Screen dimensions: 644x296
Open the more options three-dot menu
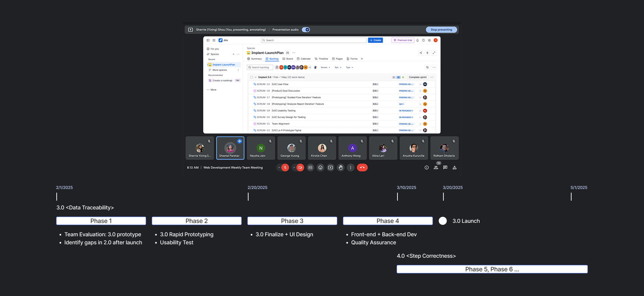351,167
